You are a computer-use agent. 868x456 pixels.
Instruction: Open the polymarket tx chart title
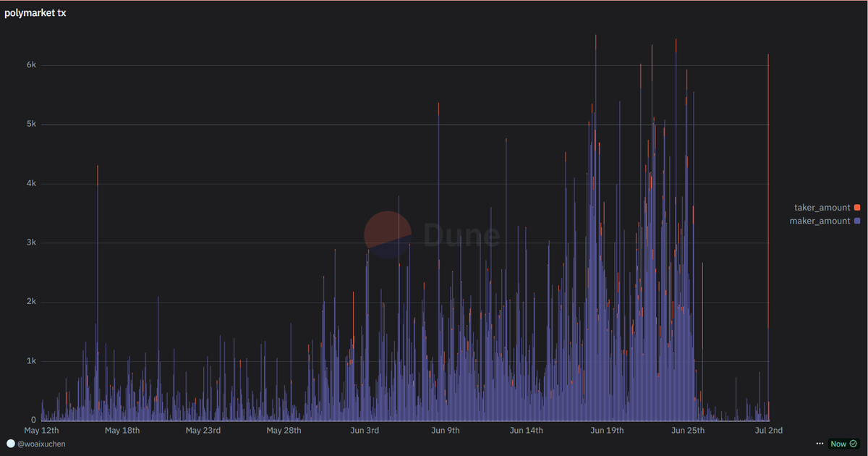[35, 14]
